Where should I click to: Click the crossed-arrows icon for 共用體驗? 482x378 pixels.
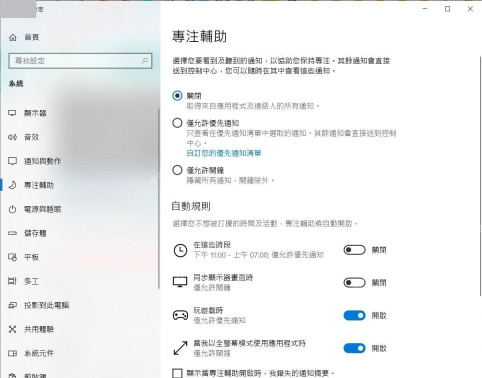tap(12, 329)
